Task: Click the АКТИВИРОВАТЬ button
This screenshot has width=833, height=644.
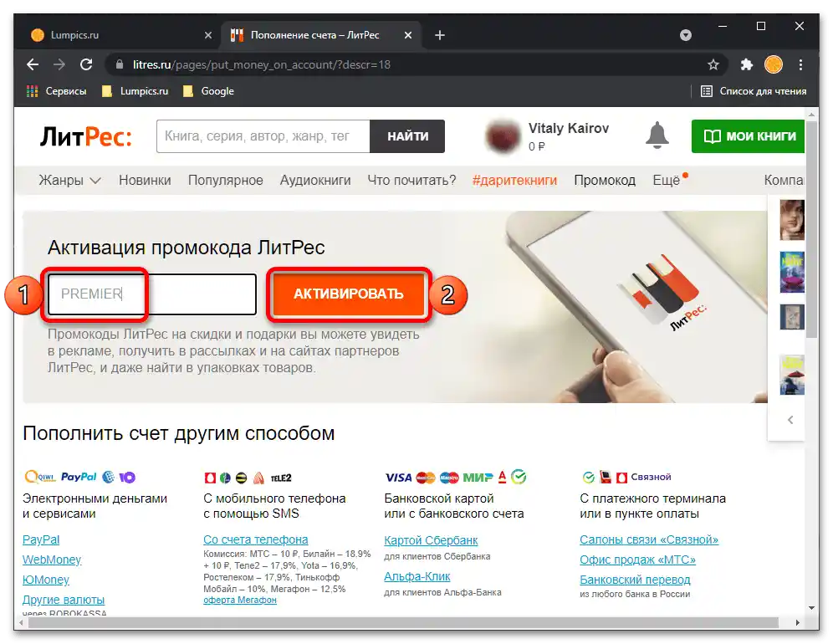Action: 349,294
